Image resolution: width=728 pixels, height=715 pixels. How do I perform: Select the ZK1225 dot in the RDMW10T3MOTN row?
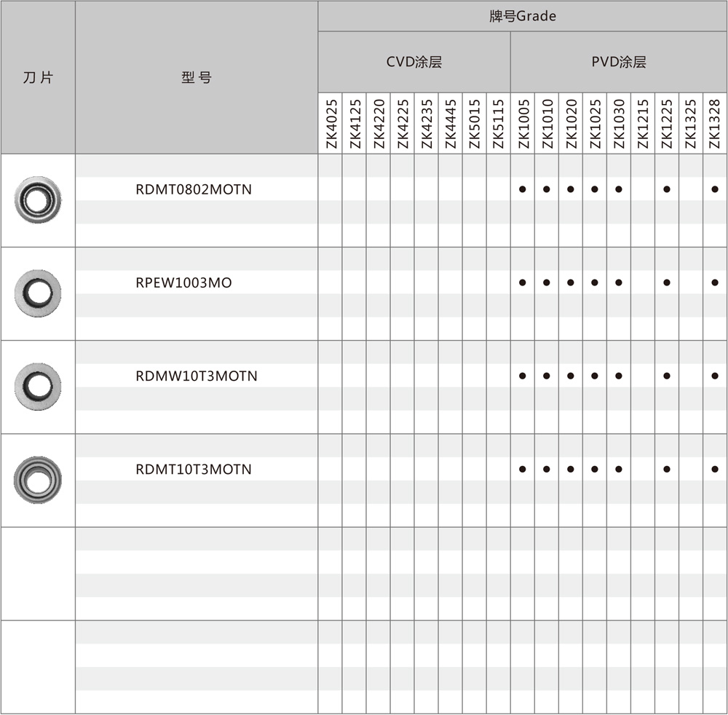[x=667, y=376]
